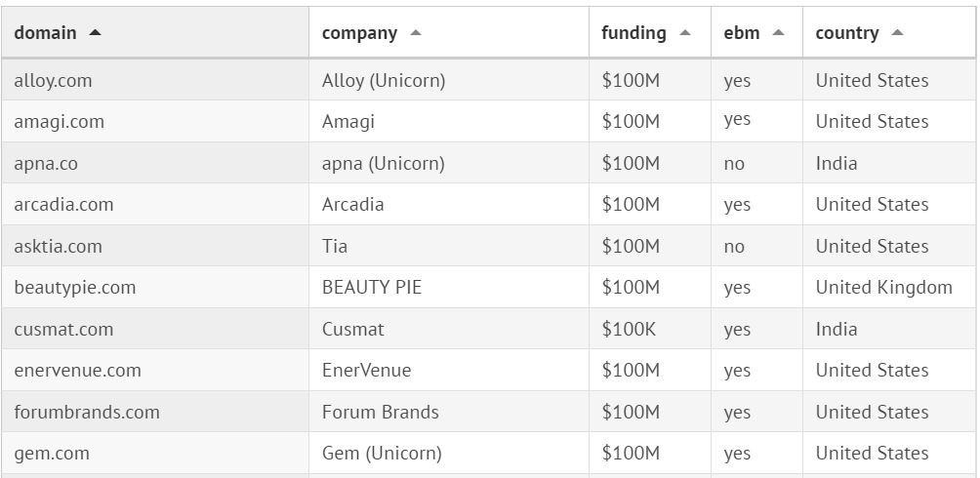Select the alloy.com domain cell

53,81
